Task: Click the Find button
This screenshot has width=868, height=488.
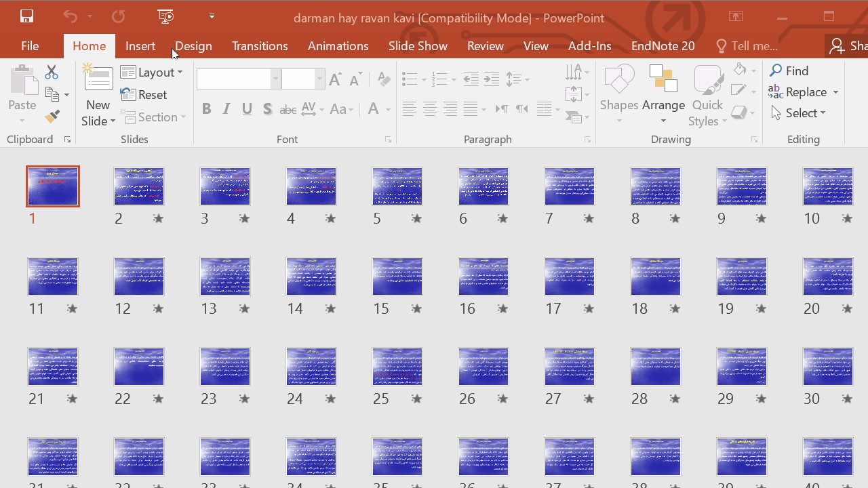Action: pyautogui.click(x=789, y=70)
